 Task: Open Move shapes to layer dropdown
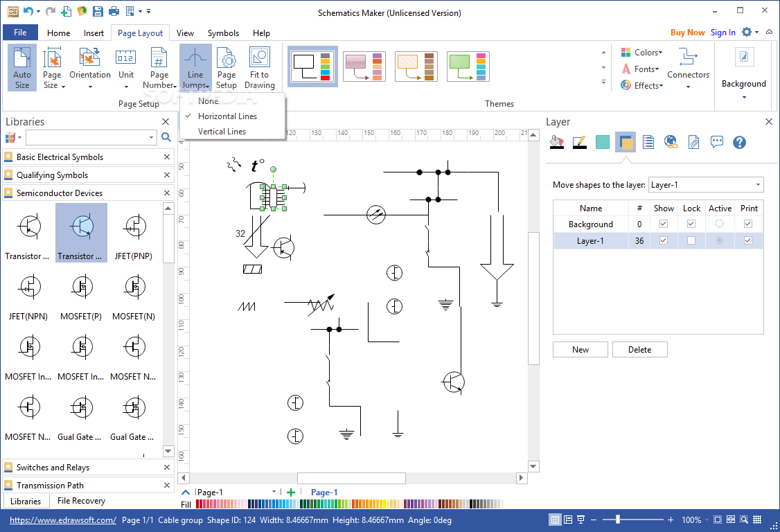[x=705, y=185]
